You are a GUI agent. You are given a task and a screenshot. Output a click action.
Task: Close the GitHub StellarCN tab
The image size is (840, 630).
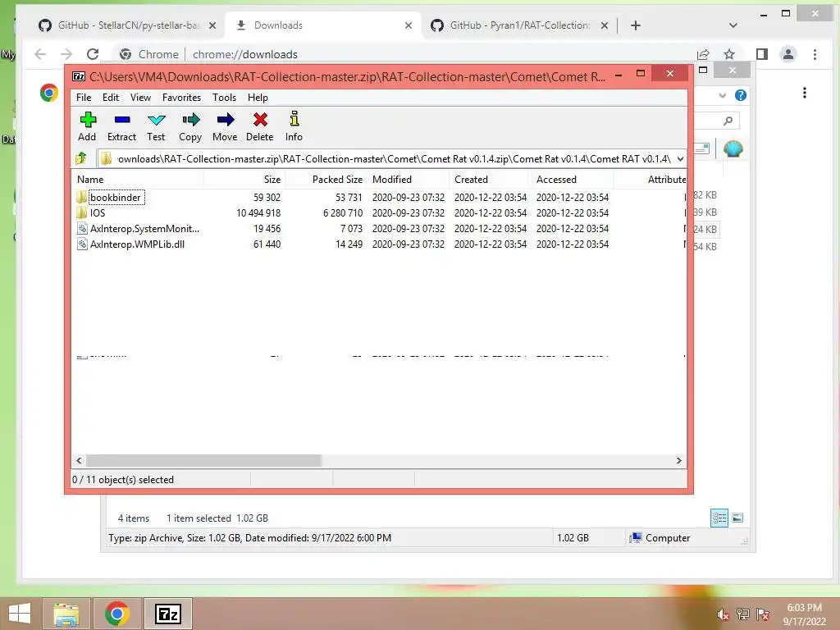212,25
